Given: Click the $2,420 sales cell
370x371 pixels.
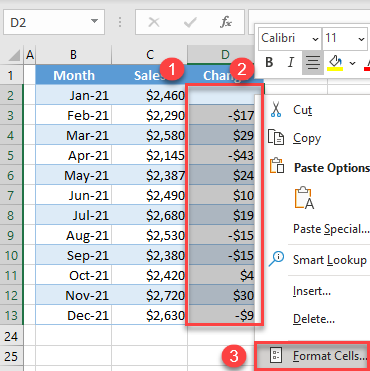Looking at the screenshot, I should 150,275.
